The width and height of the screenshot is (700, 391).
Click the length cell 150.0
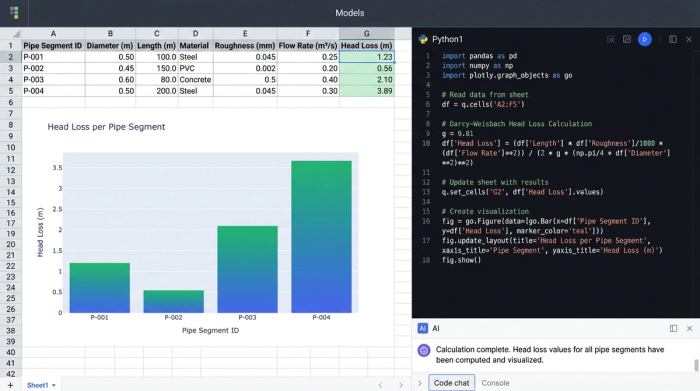157,68
